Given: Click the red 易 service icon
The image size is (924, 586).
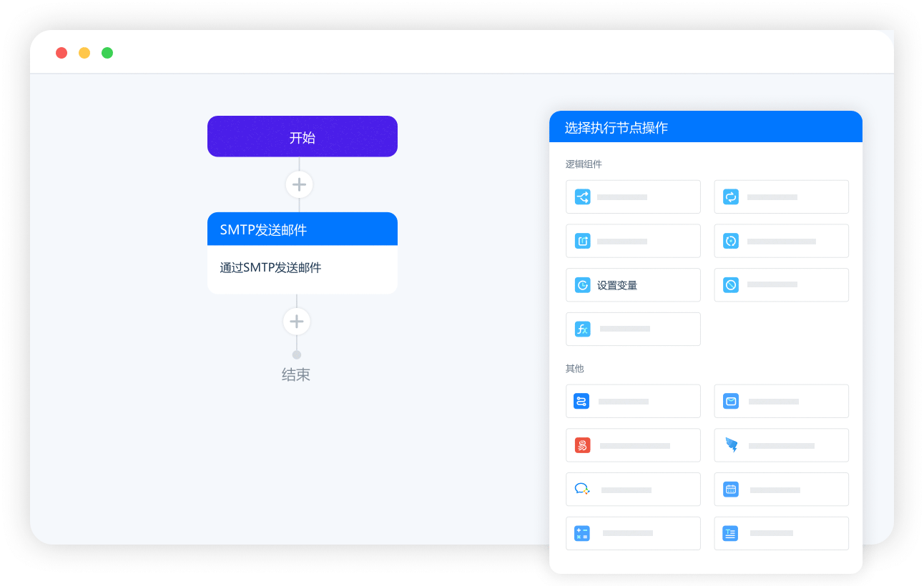Looking at the screenshot, I should point(581,445).
